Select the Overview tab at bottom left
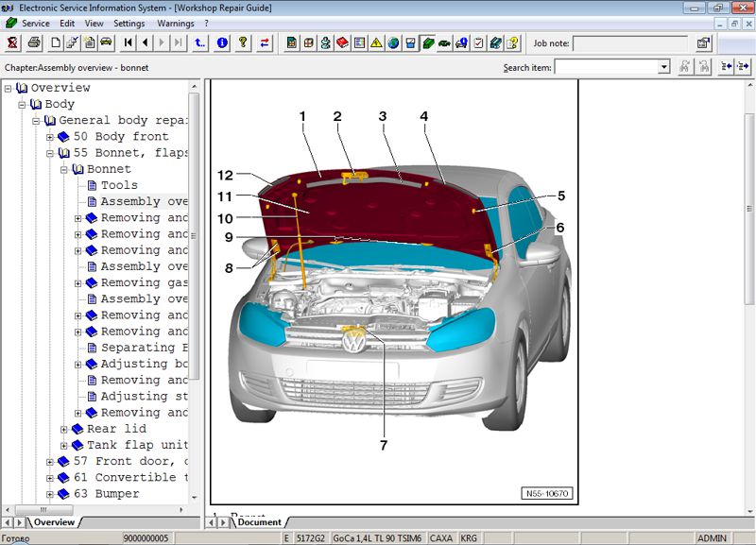The width and height of the screenshot is (756, 545). pos(54,522)
